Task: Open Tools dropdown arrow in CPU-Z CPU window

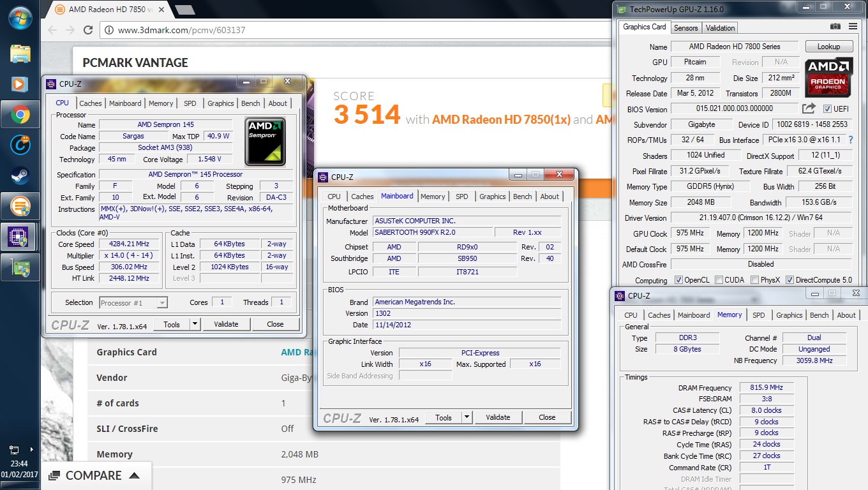Action: click(195, 324)
